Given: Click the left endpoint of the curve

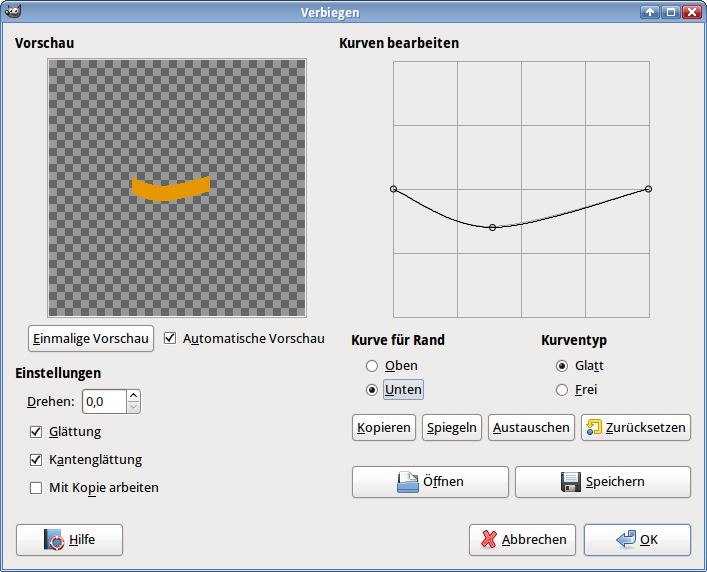Looking at the screenshot, I should click(394, 189).
